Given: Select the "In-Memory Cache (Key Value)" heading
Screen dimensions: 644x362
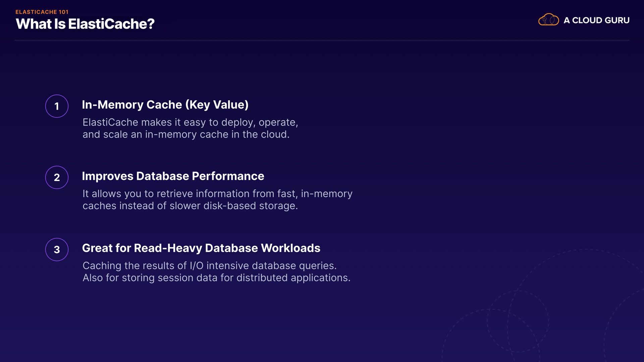Looking at the screenshot, I should 165,105.
